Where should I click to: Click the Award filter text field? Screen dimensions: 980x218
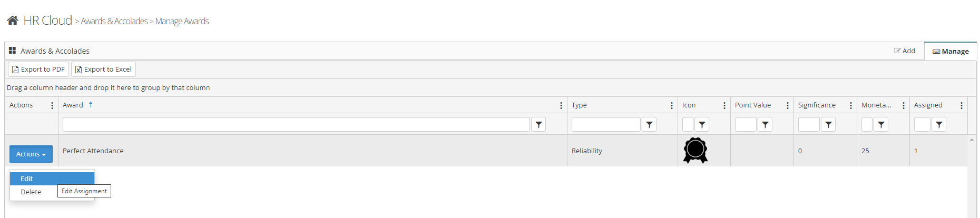(296, 125)
